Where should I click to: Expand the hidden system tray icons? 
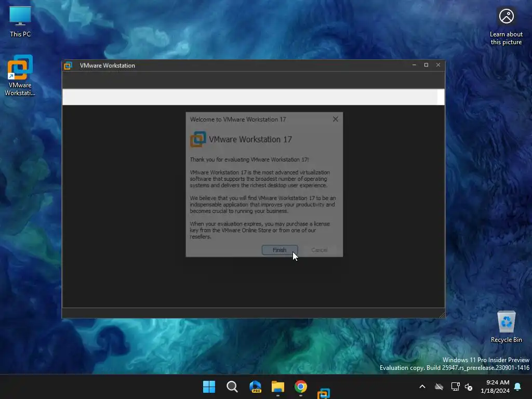point(422,387)
